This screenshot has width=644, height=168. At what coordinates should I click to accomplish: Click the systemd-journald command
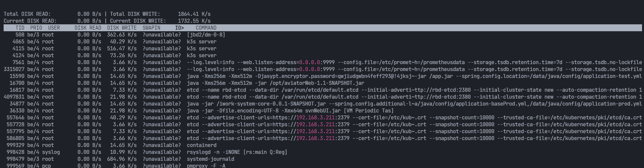point(211,159)
